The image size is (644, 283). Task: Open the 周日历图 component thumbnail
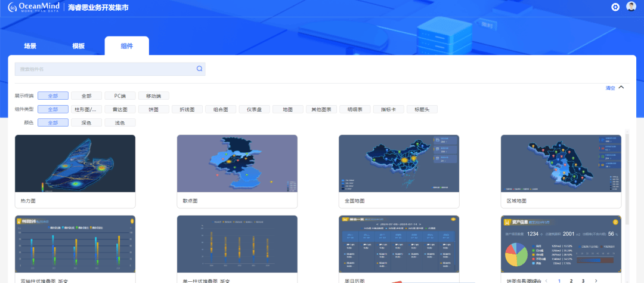click(x=399, y=244)
